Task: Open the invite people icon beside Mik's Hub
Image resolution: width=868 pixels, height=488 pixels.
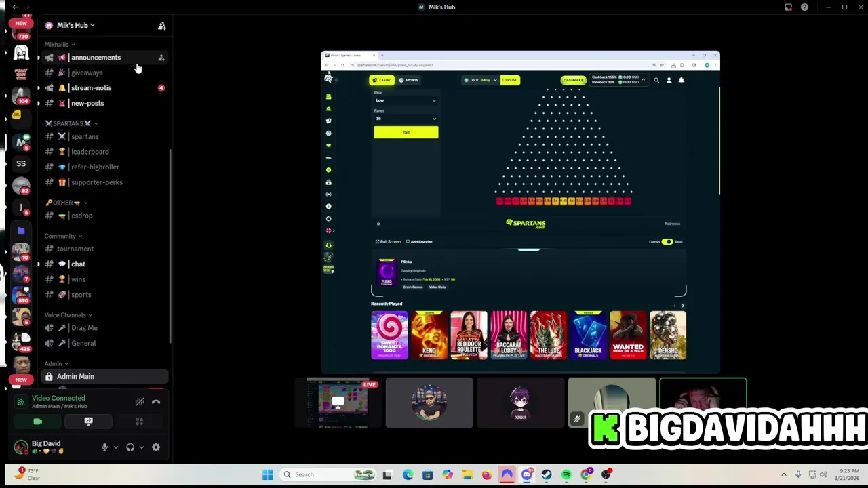Action: tap(161, 26)
